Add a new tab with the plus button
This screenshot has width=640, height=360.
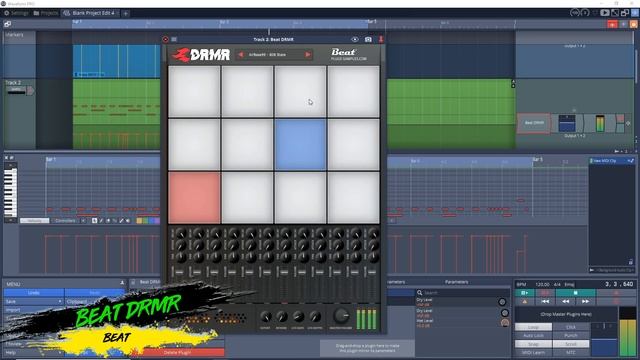tap(126, 13)
